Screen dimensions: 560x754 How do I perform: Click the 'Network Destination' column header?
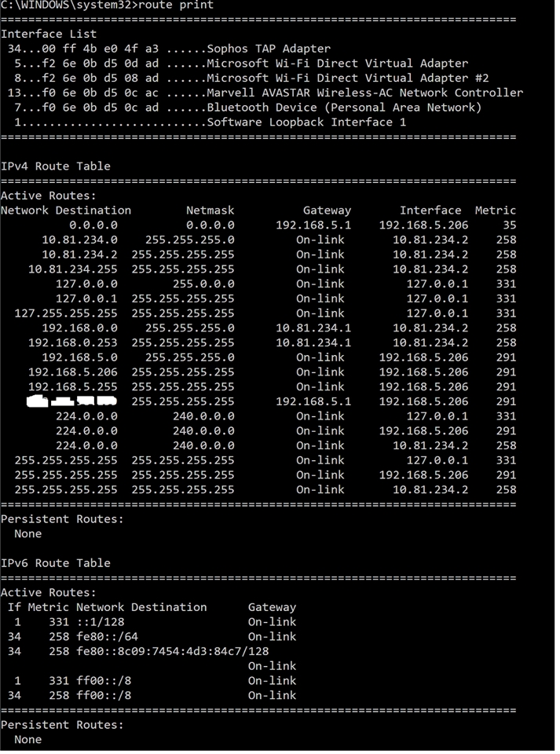pyautogui.click(x=66, y=210)
